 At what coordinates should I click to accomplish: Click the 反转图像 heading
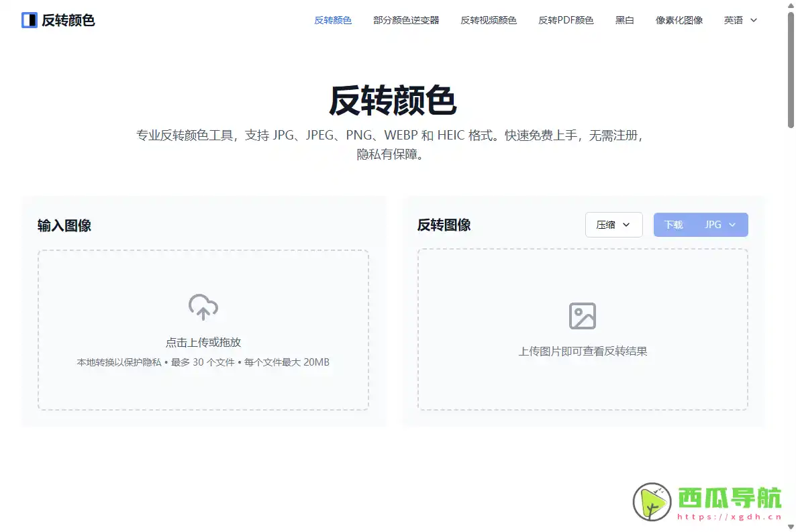444,225
